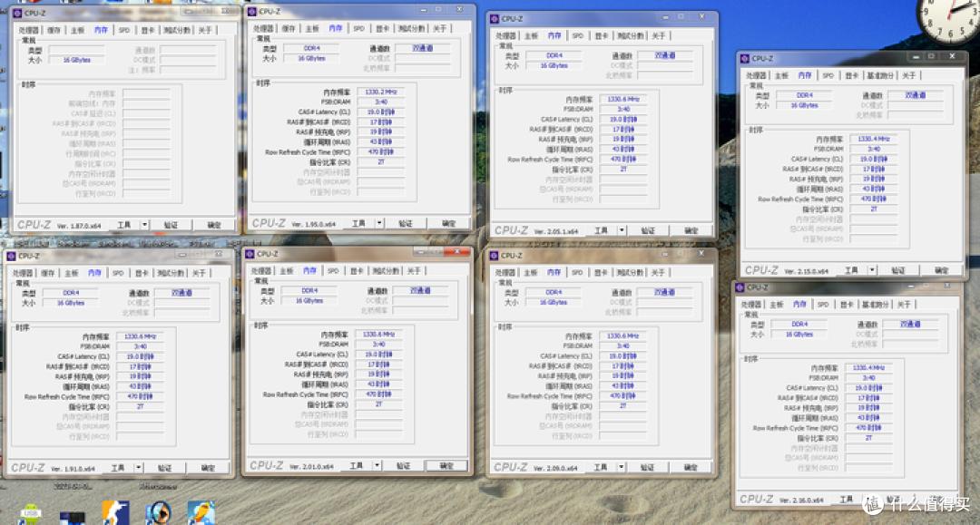This screenshot has width=980, height=525.
Task: Click 确定 button in CPU-Z 1.95.0 window
Action: tap(449, 223)
